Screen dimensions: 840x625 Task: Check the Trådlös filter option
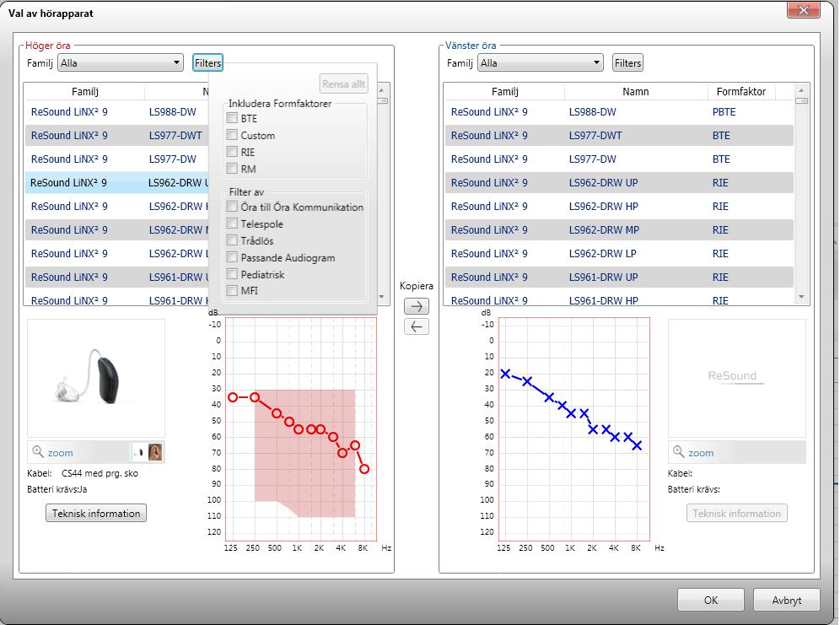[x=232, y=240]
